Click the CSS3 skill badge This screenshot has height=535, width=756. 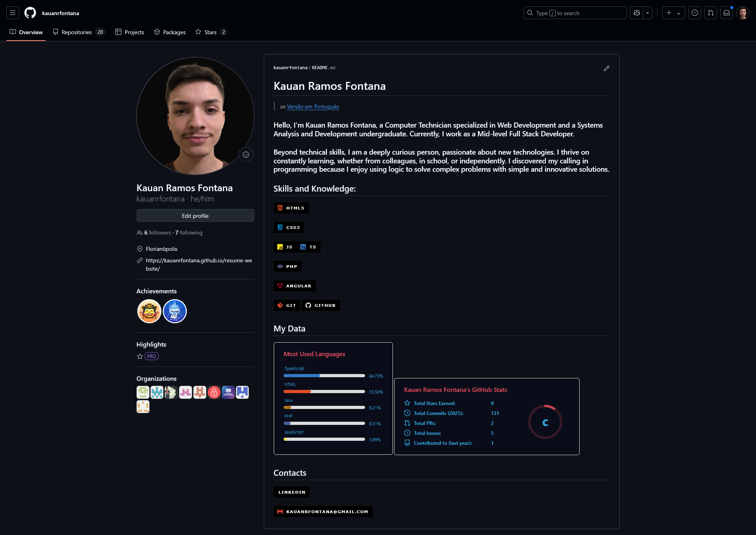289,227
